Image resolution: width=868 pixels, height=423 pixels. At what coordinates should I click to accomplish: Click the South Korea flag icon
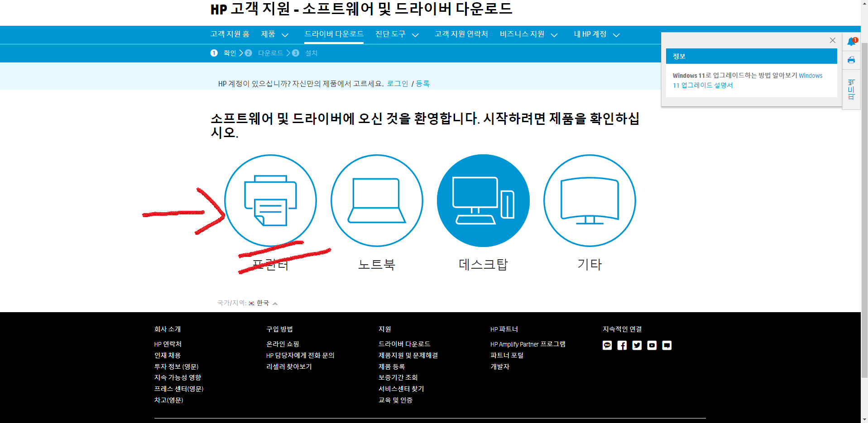tap(251, 303)
